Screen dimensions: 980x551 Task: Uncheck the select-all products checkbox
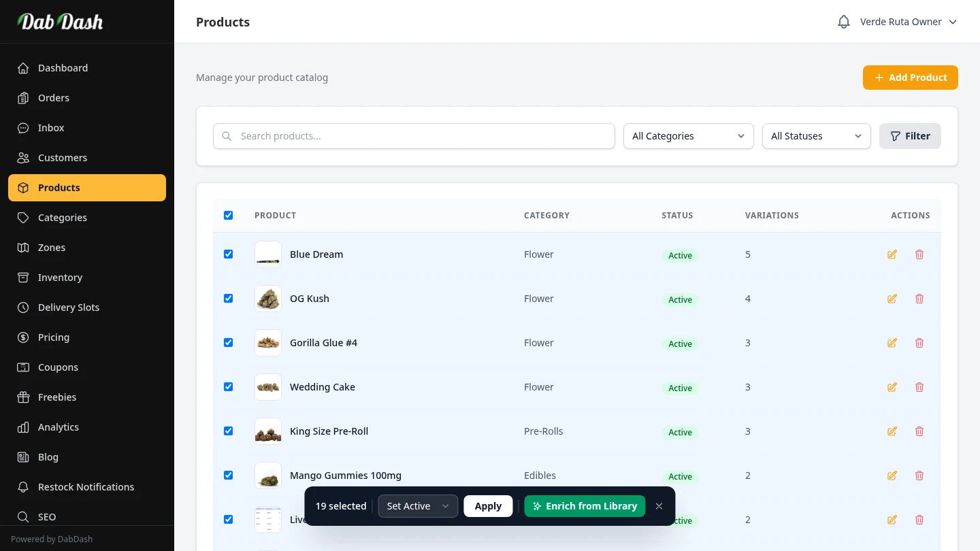(x=229, y=216)
